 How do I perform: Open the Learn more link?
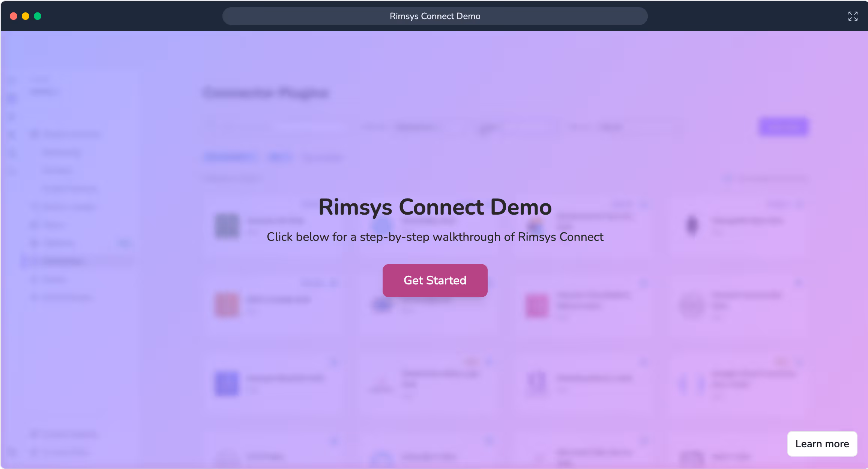(822, 443)
